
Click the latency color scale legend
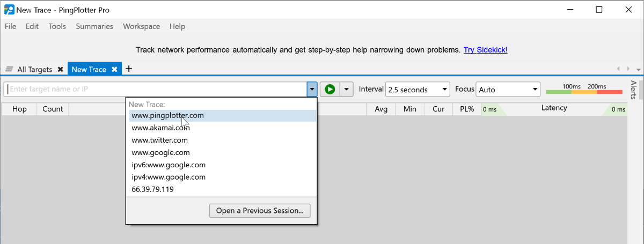click(584, 90)
